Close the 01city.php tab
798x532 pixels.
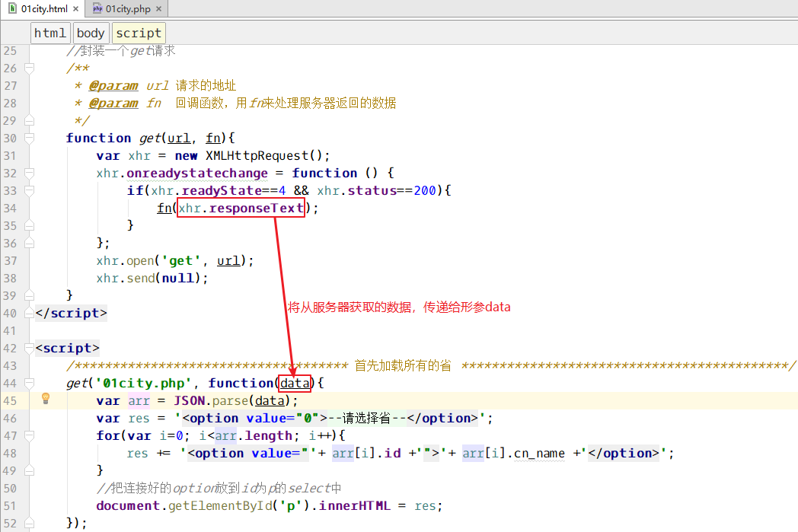click(159, 9)
